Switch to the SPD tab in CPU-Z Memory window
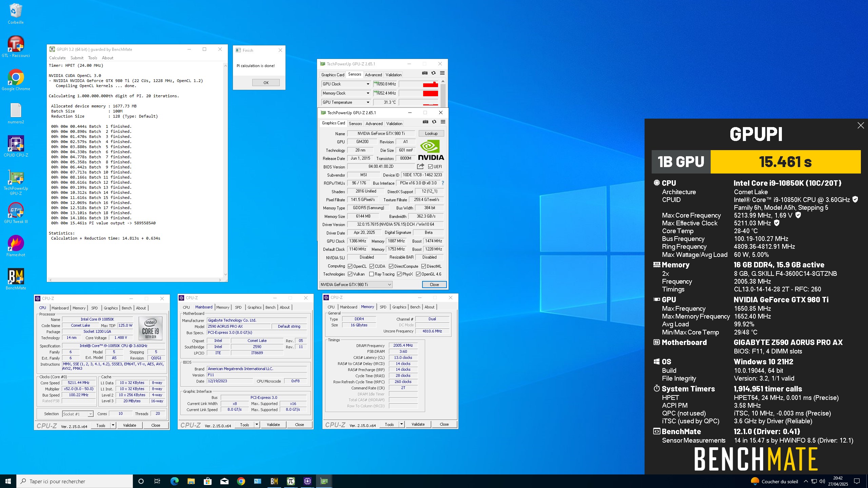868x488 pixels. click(383, 307)
